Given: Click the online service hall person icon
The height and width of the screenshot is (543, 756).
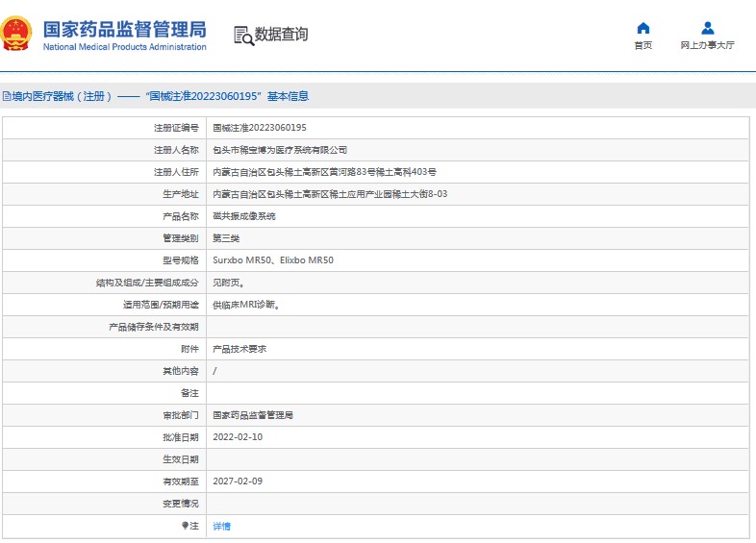Looking at the screenshot, I should pos(707,29).
